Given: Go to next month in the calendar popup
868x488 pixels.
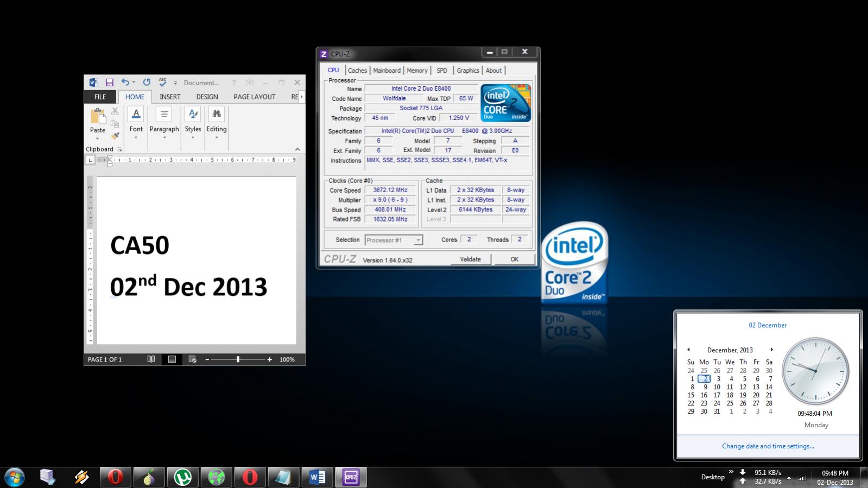Looking at the screenshot, I should [771, 350].
